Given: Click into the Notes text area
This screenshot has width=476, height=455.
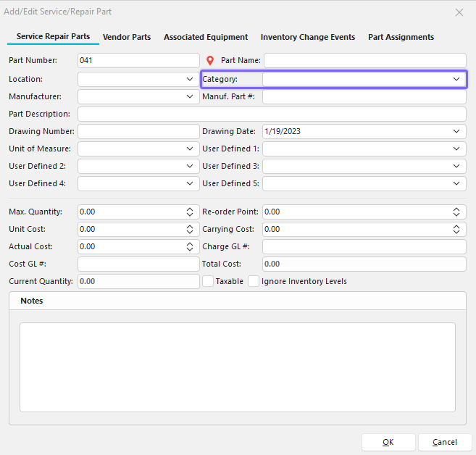Looking at the screenshot, I should pyautogui.click(x=237, y=367).
